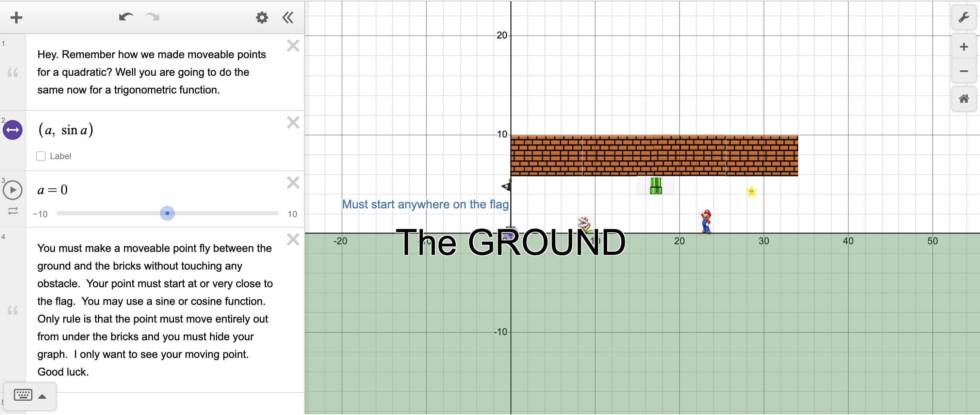Undo the last action
980x415 pixels.
click(x=126, y=17)
